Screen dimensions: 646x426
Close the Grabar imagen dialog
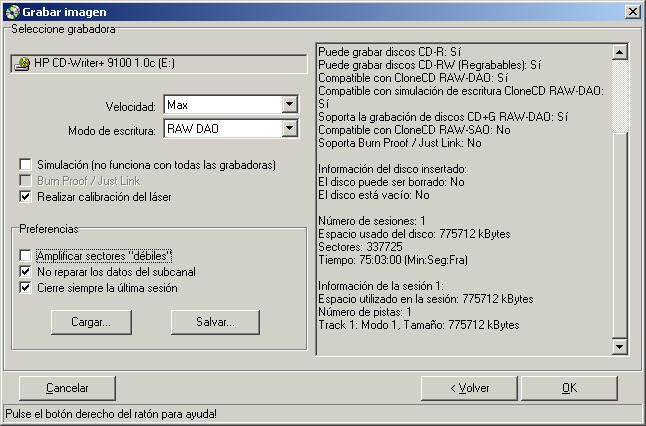click(632, 12)
